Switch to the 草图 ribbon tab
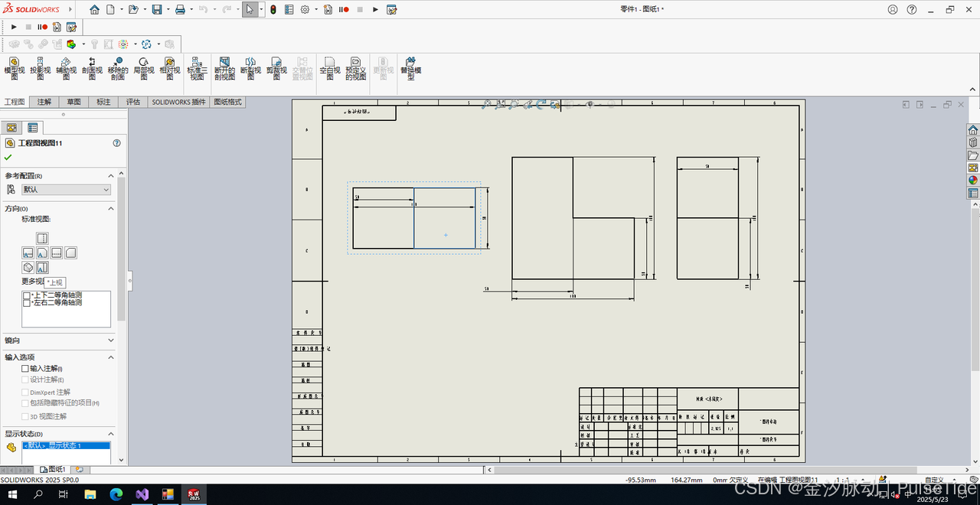980x505 pixels. click(73, 102)
